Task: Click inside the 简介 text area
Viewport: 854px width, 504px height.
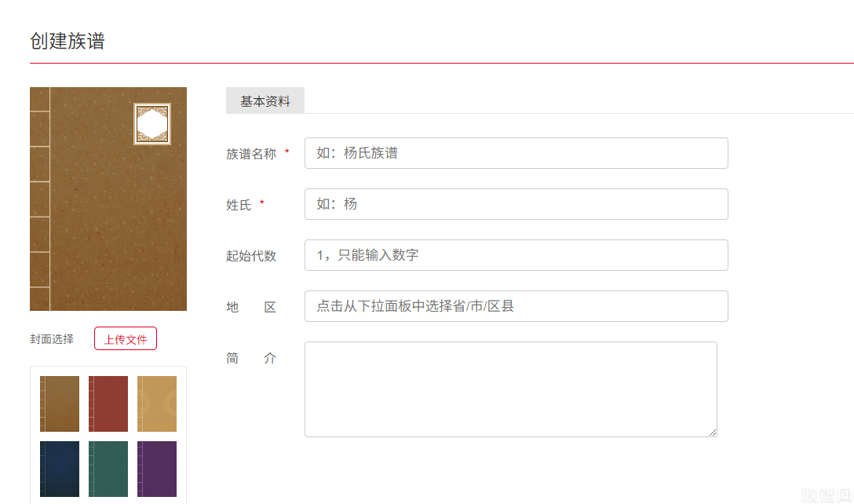Action: (x=510, y=389)
